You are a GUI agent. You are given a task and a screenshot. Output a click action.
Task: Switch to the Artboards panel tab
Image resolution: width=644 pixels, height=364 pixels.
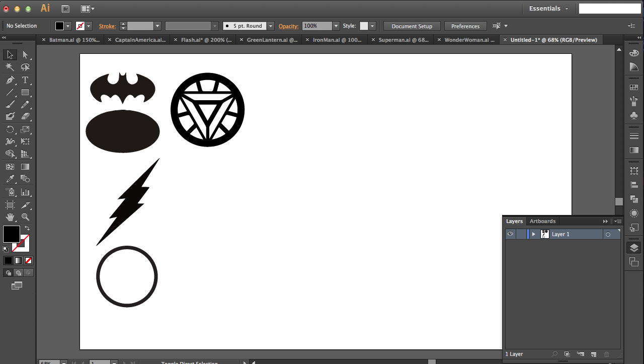[x=542, y=221]
